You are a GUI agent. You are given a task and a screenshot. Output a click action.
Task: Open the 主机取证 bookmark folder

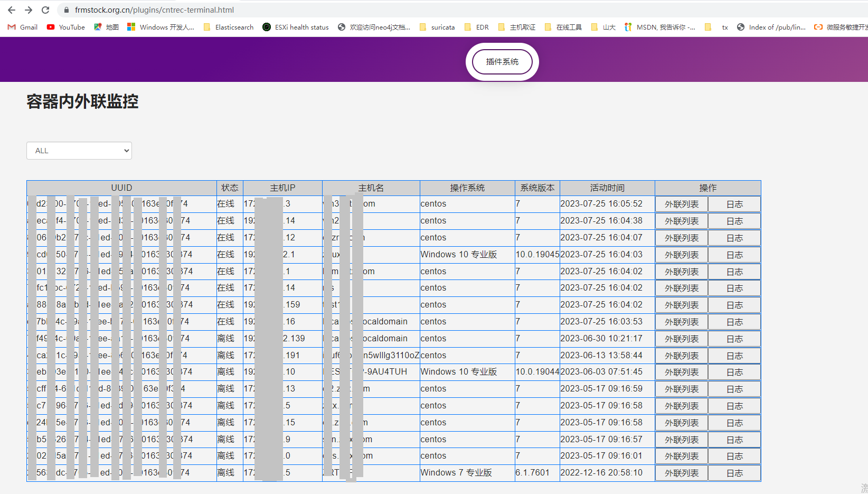click(516, 27)
